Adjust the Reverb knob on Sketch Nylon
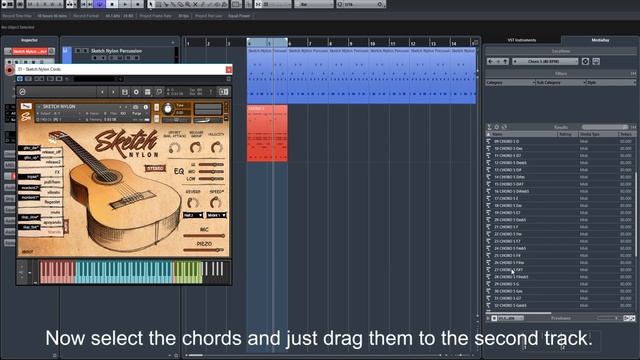Screen dimensions: 640x360 [193, 202]
